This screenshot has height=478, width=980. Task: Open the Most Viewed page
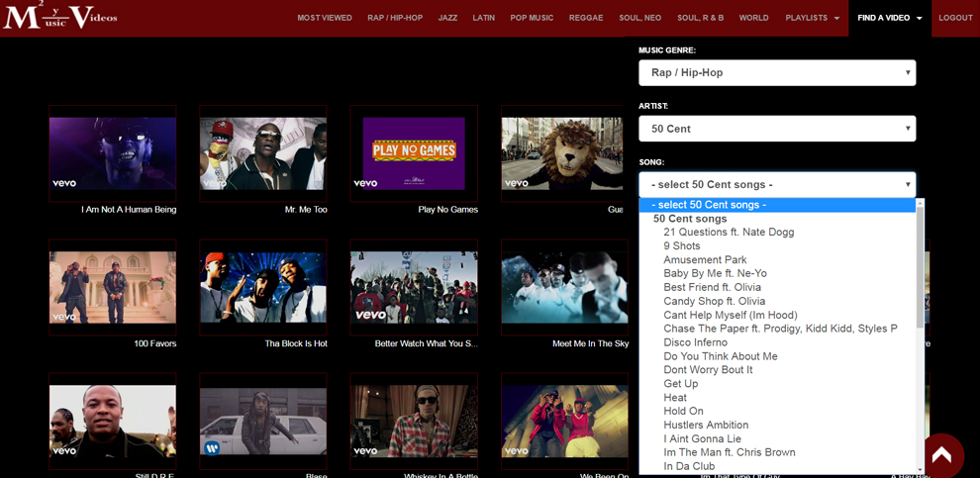tap(325, 18)
